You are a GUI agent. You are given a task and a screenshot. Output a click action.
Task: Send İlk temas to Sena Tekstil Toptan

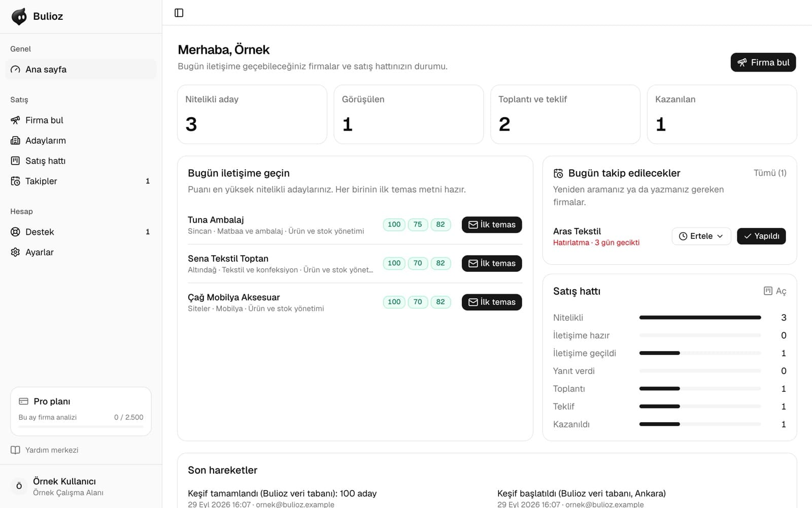point(492,264)
